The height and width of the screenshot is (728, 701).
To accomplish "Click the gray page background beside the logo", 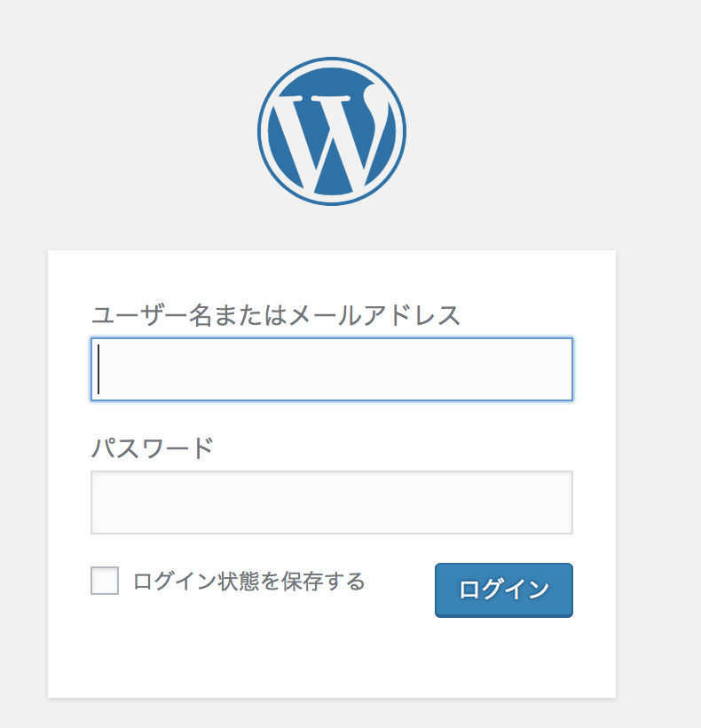I will 533,131.
